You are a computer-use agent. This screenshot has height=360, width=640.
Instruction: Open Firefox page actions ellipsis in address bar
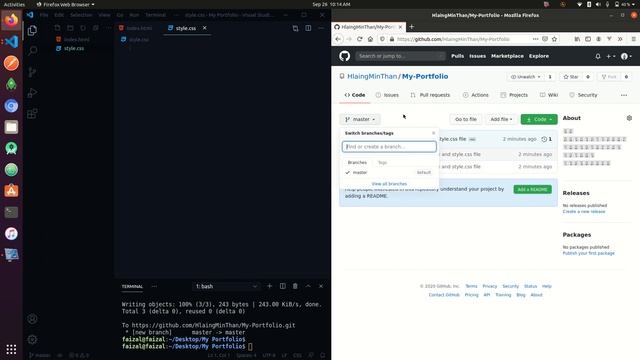(535, 39)
